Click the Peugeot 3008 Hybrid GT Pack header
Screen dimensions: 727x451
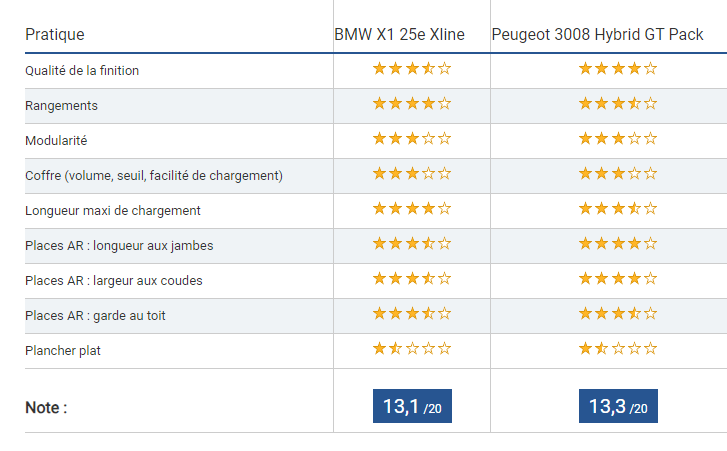(x=597, y=35)
